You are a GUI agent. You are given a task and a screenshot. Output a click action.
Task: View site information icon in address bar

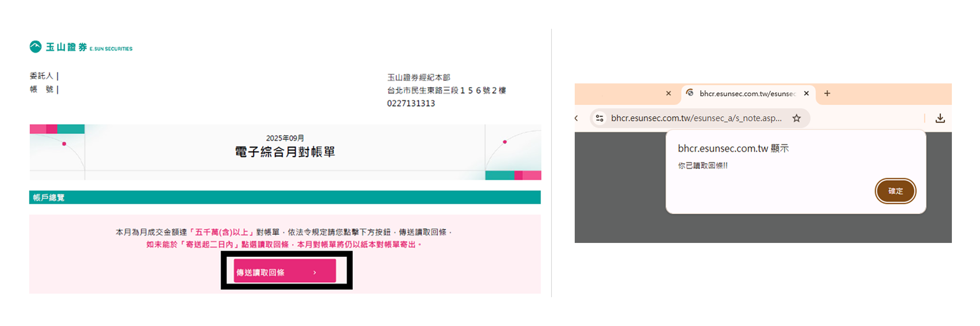[x=600, y=119]
